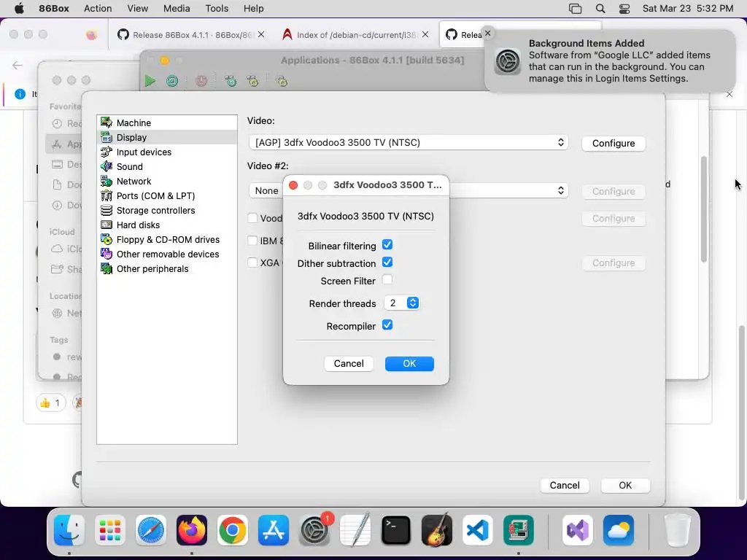Click the thumbs-up reaction on the page

[50, 402]
